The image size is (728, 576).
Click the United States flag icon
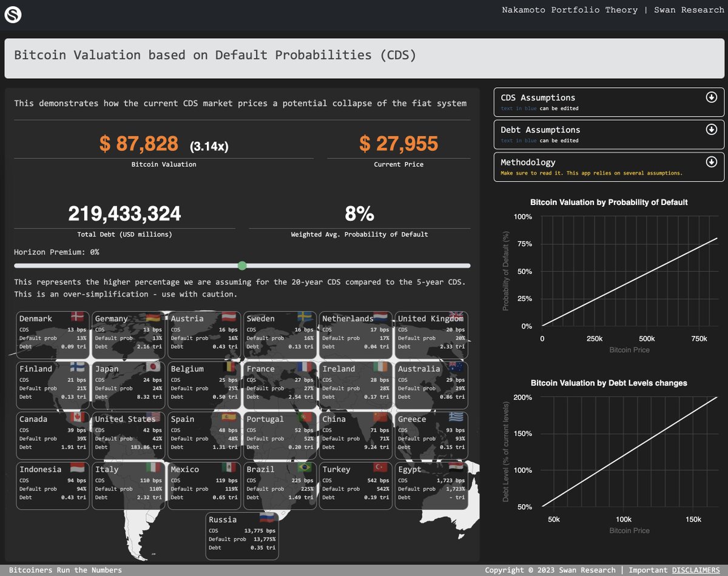[153, 417]
